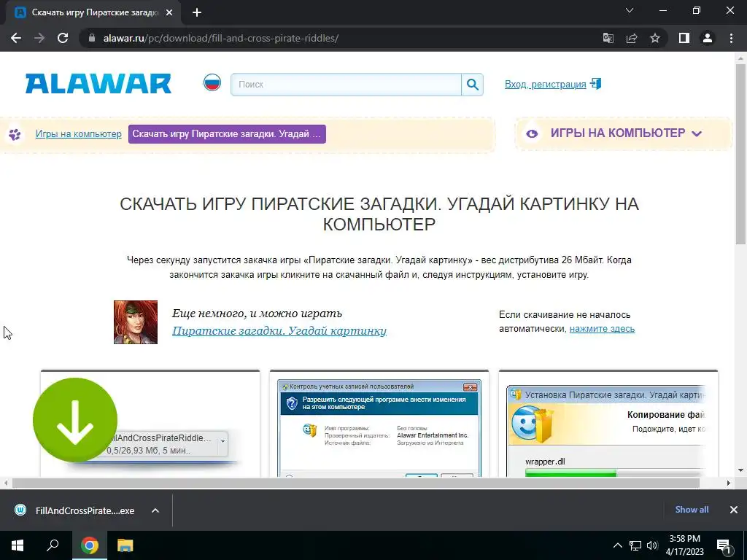Click the scroll down arrow
747x560 pixels.
click(741, 470)
